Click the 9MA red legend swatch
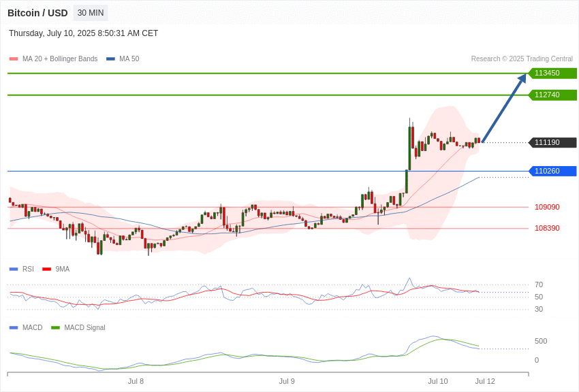 (46, 269)
